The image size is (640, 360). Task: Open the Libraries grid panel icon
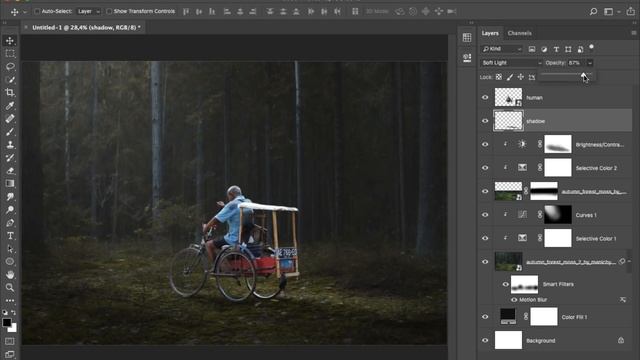467,38
